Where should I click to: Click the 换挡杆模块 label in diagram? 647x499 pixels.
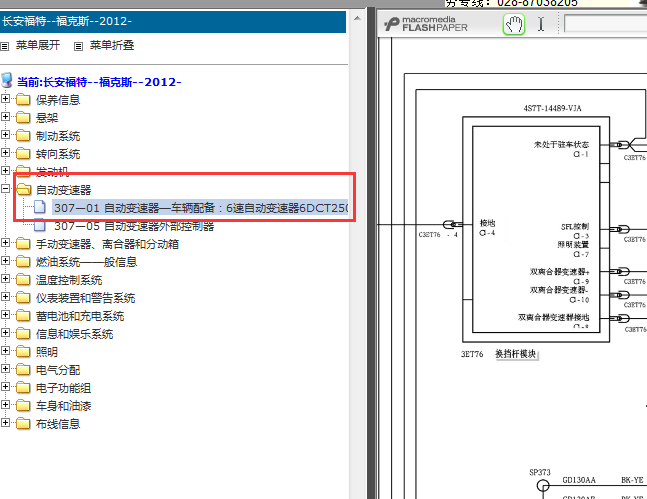click(x=516, y=354)
